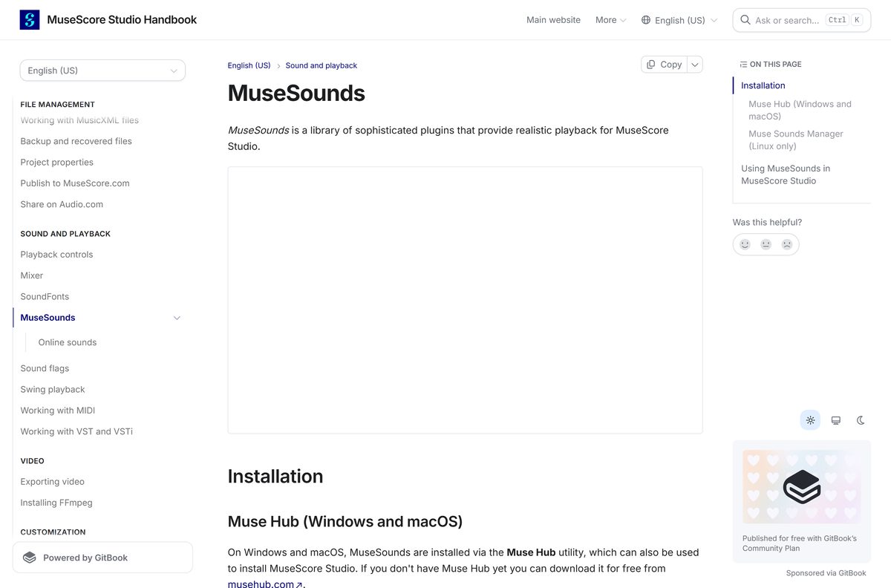Viewport: 891px width, 588px height.
Task: Open the sidebar English (US) language dropdown
Action: click(x=102, y=71)
